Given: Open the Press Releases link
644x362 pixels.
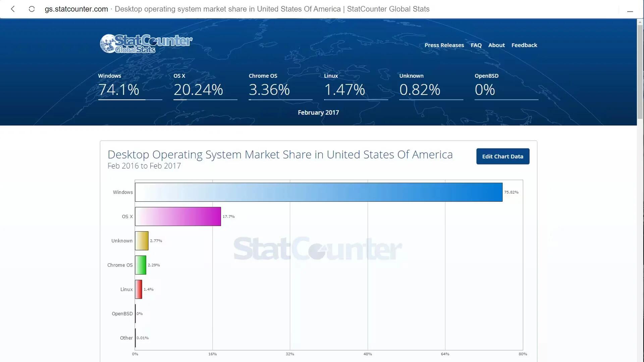Looking at the screenshot, I should coord(444,45).
